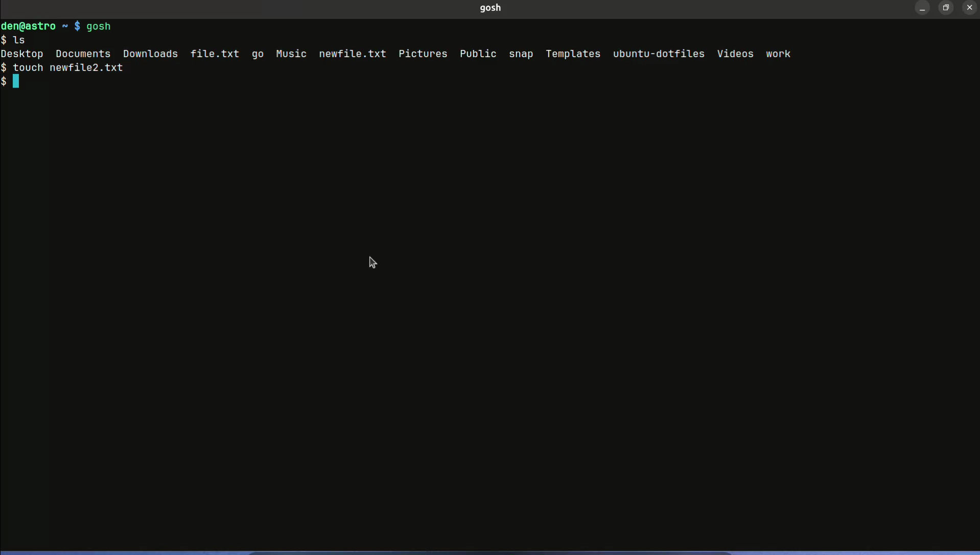Click the 'gosh' command on first line
Image resolution: width=980 pixels, height=555 pixels.
[99, 27]
